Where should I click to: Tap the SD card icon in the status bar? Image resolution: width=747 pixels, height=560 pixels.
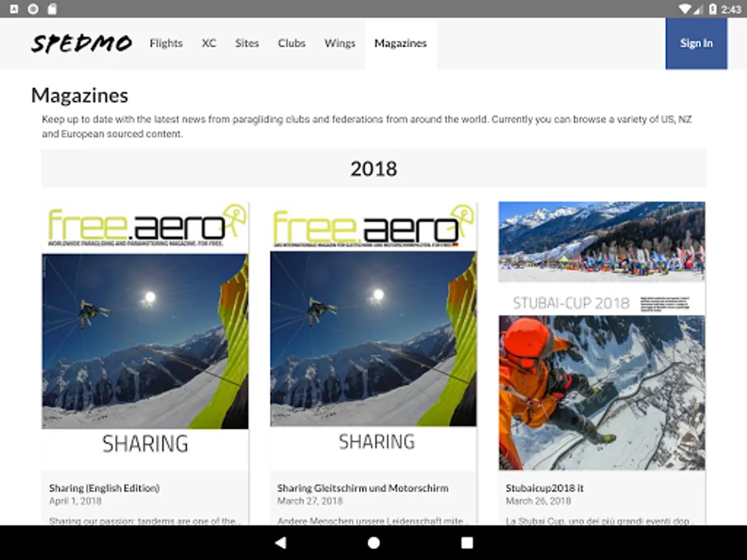[x=52, y=9]
